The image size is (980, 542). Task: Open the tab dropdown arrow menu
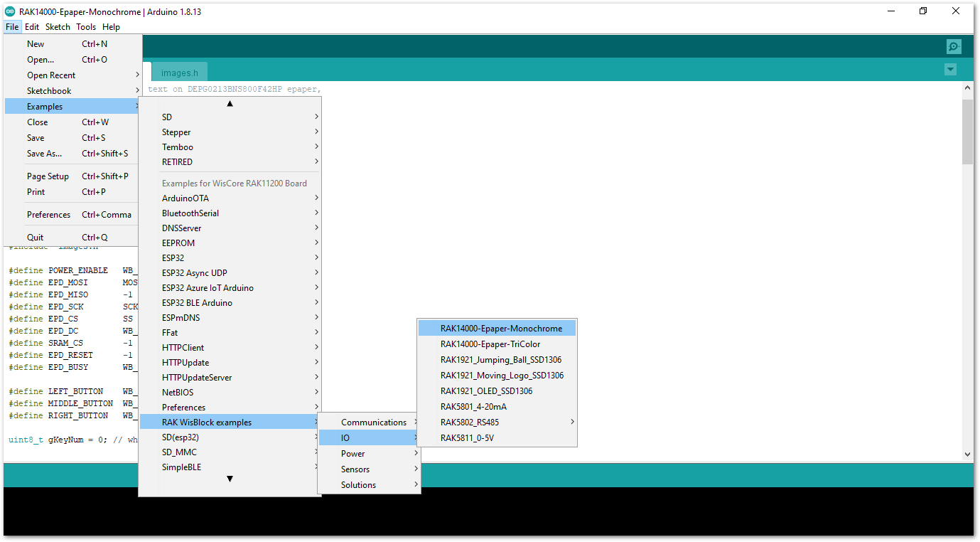coord(950,70)
